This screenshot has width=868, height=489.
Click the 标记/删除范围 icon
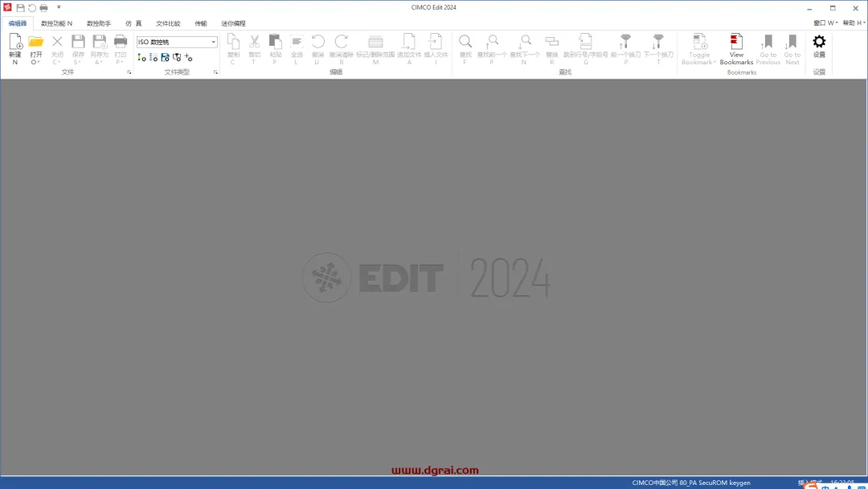pyautogui.click(x=375, y=42)
